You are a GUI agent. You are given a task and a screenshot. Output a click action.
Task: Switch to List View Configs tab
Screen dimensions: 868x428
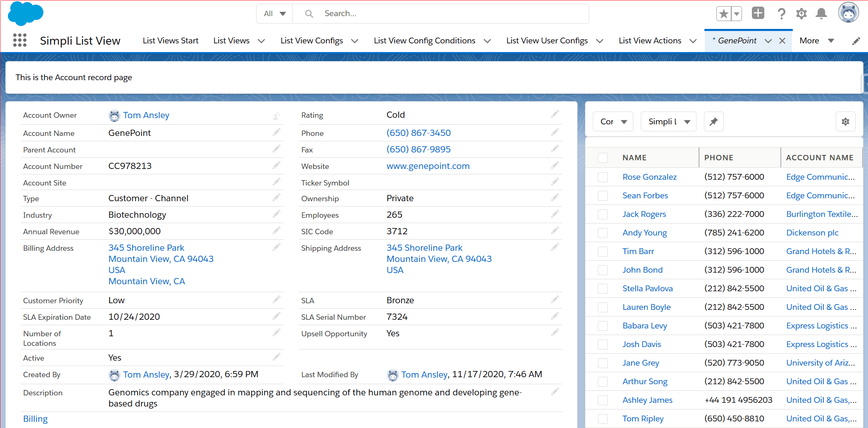tap(312, 40)
